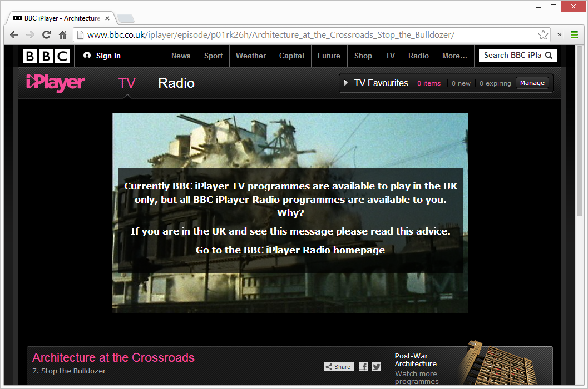The width and height of the screenshot is (588, 389).
Task: Open the Weather section
Action: point(251,56)
